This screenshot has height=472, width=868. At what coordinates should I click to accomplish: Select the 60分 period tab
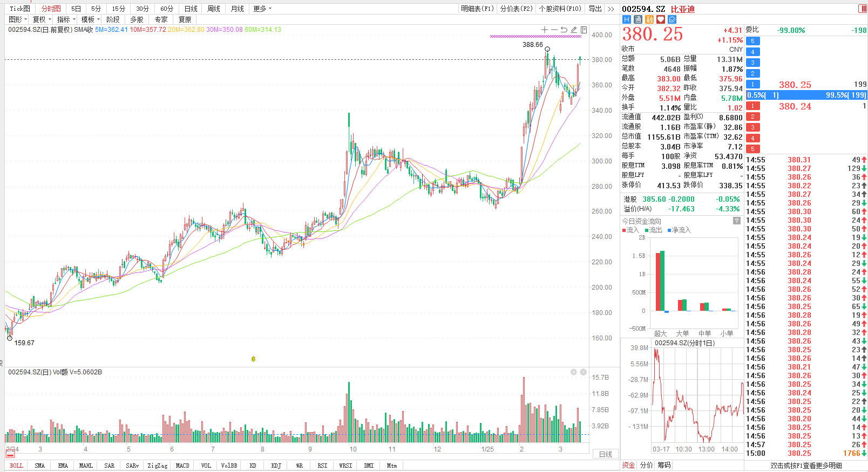pyautogui.click(x=167, y=9)
